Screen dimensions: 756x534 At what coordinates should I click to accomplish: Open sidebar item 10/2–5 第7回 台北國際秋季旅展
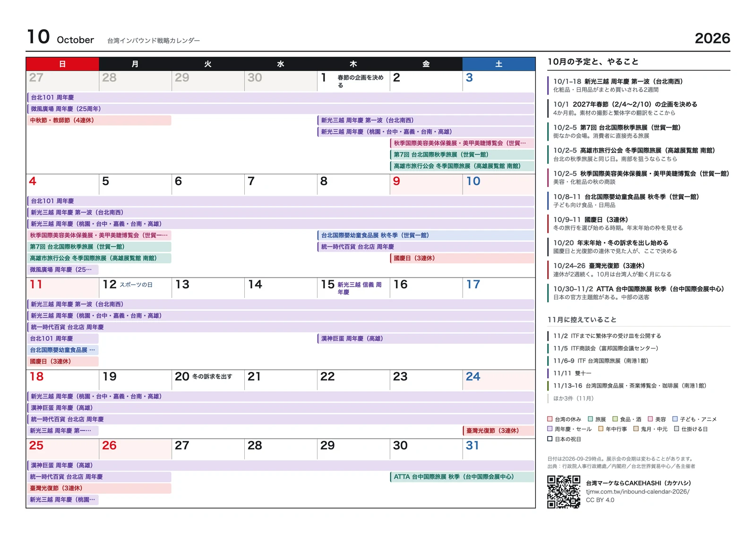tap(639, 132)
